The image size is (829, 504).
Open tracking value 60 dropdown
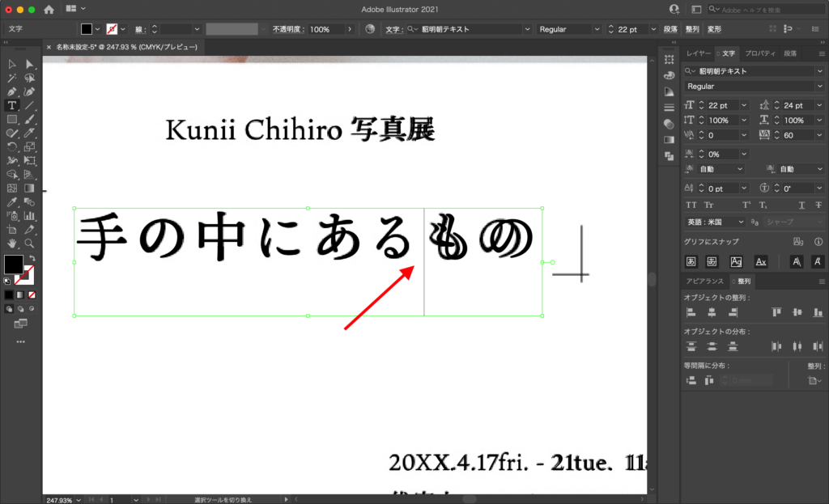click(x=819, y=135)
